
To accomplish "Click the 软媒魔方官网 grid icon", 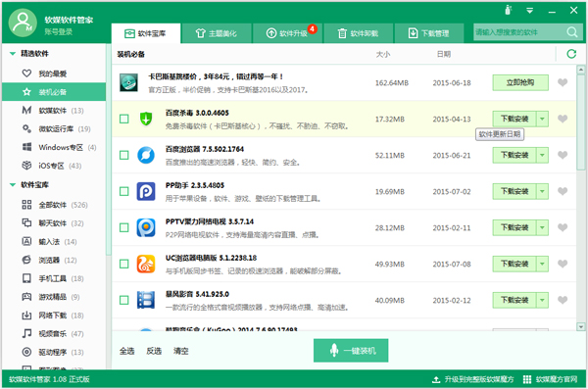I will coord(527,379).
